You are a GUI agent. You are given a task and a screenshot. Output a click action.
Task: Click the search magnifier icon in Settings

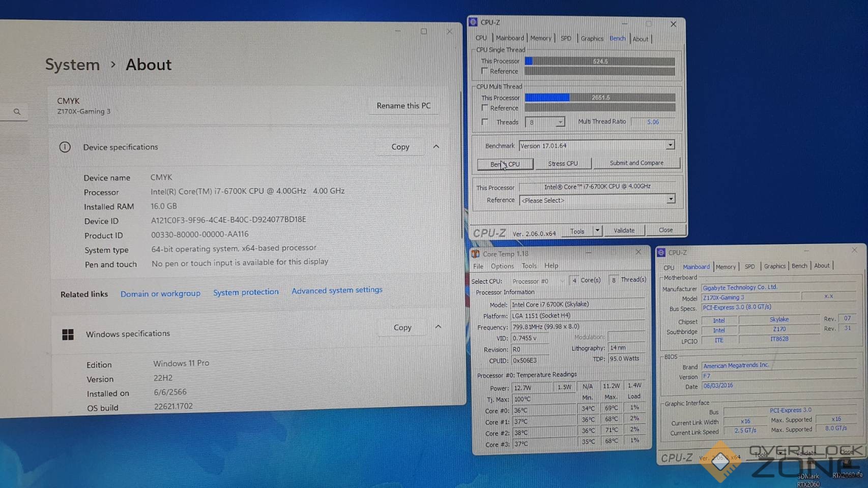[x=17, y=111]
